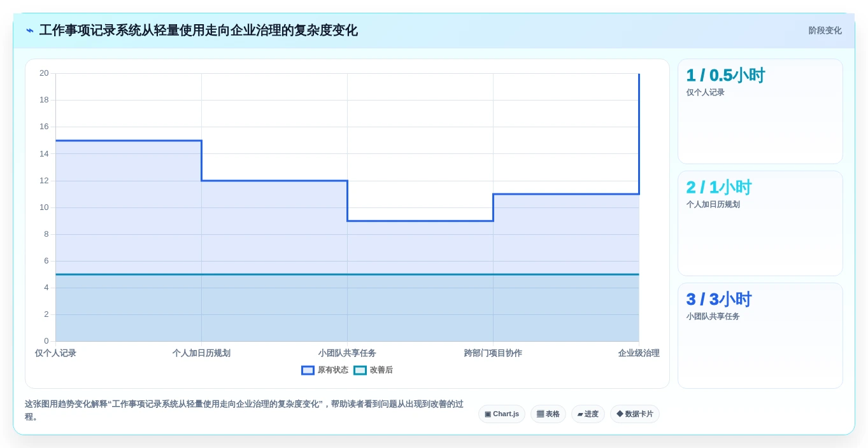Image resolution: width=868 pixels, height=448 pixels.
Task: Click the 企业级治理 x-axis label
Action: point(639,353)
